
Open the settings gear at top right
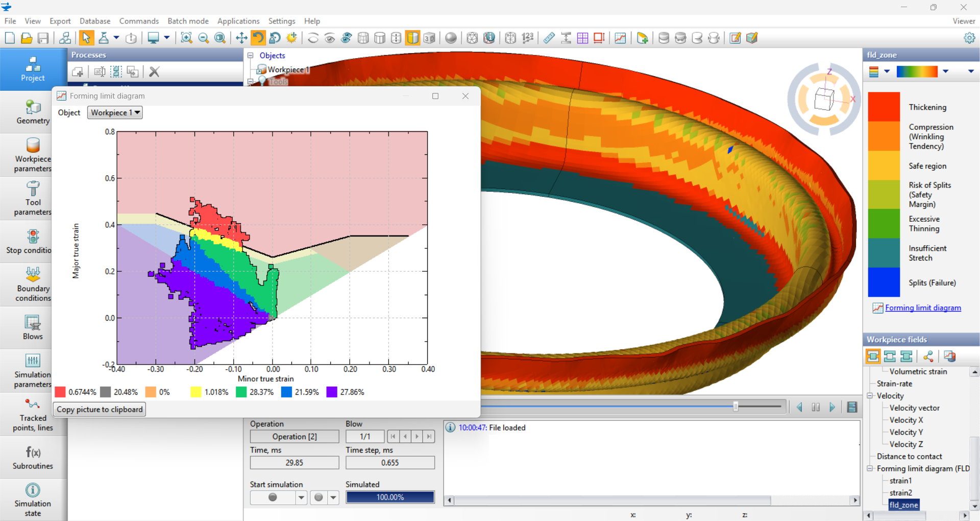pyautogui.click(x=969, y=38)
